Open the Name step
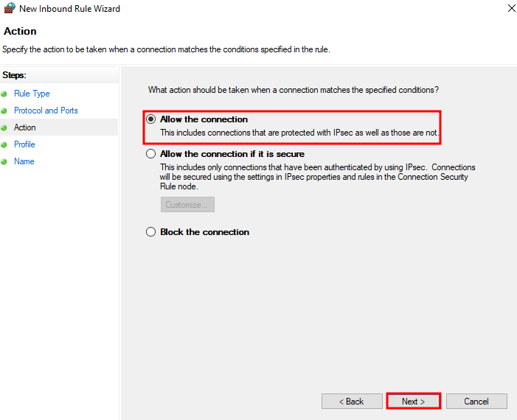Viewport: 517px width, 420px height. (x=24, y=161)
